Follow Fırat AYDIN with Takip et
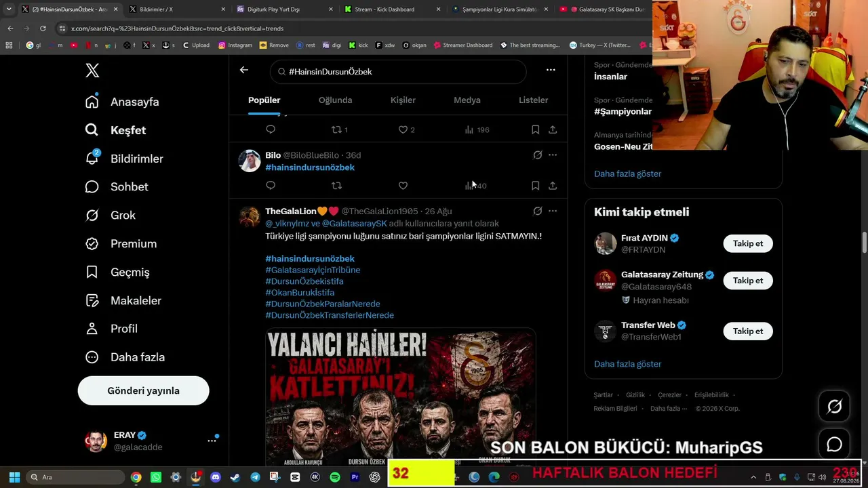Image resolution: width=868 pixels, height=488 pixels. [x=748, y=243]
